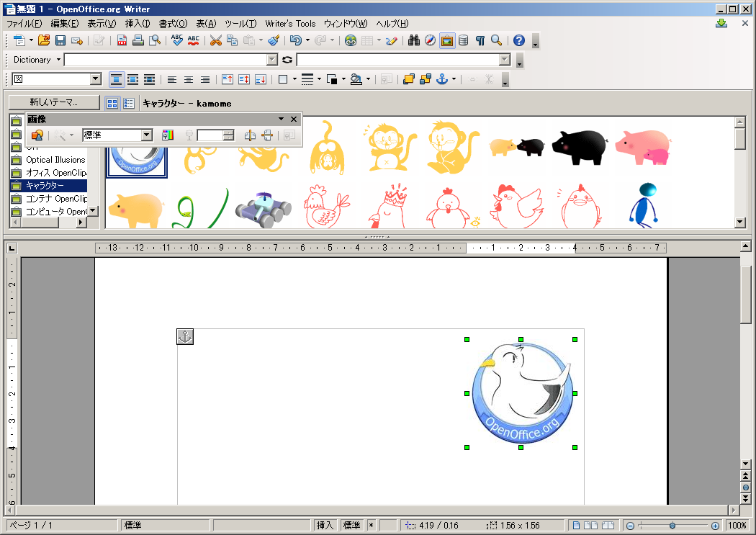Open OpenOffice help question mark icon
Image resolution: width=756 pixels, height=535 pixels.
click(519, 40)
